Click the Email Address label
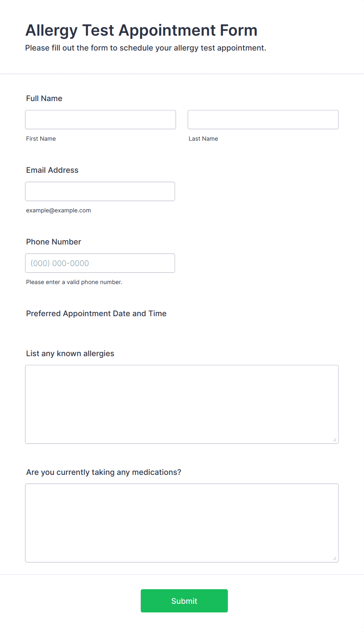The width and height of the screenshot is (364, 632). click(52, 170)
